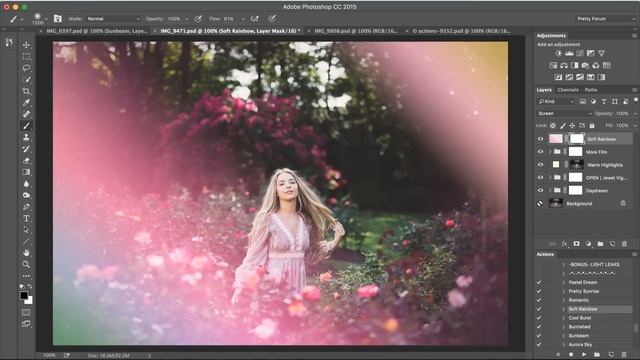
Task: Open the blend mode dropdown showing Screen
Action: coord(564,113)
